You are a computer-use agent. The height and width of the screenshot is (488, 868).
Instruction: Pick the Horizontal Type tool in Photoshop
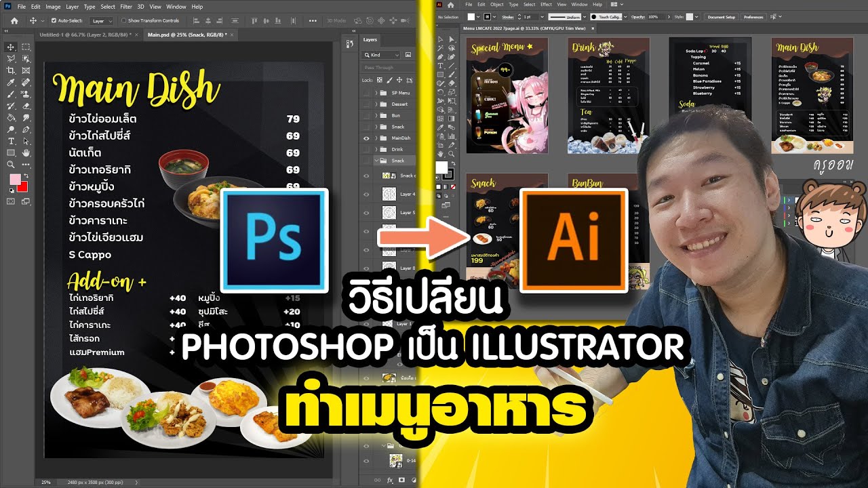[11, 141]
